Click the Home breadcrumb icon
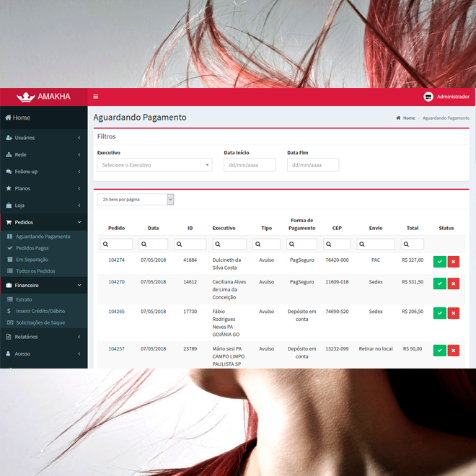This screenshot has height=476, width=476. 398,118
